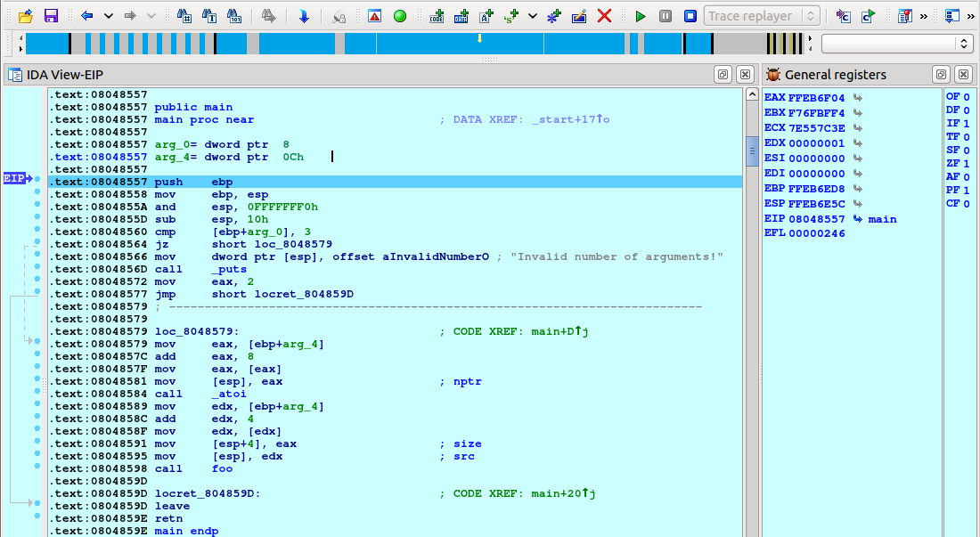Click the red X delete icon
The height and width of the screenshot is (537, 980).
(604, 16)
